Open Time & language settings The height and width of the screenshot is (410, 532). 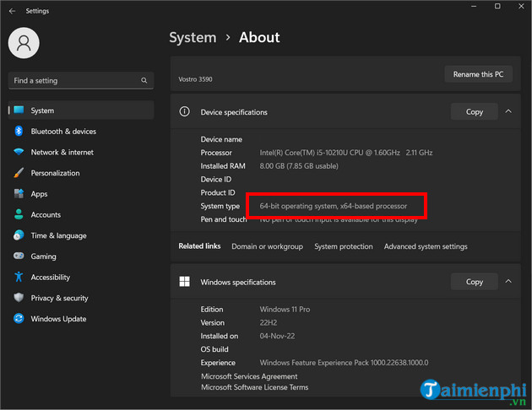pyautogui.click(x=81, y=235)
